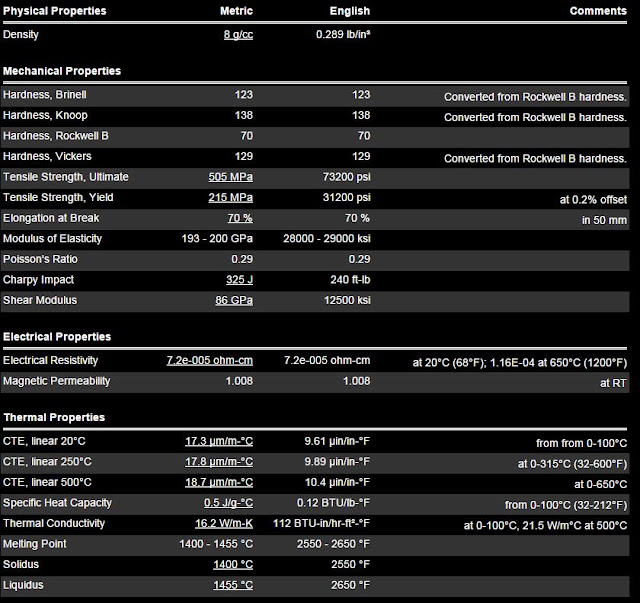
Task: Click the Hardness, Rockwell B label
Action: pyautogui.click(x=56, y=136)
